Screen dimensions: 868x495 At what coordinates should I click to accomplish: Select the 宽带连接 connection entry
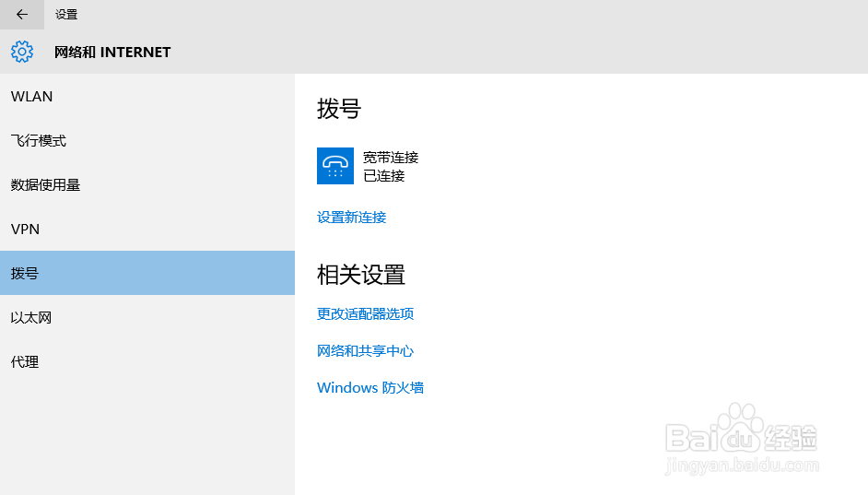tap(368, 166)
